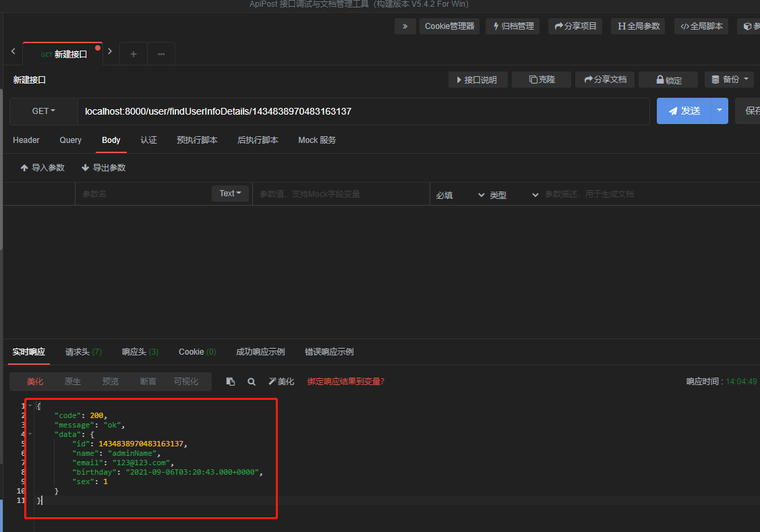760x532 pixels.
Task: Copy response with the copy icon
Action: coord(231,382)
